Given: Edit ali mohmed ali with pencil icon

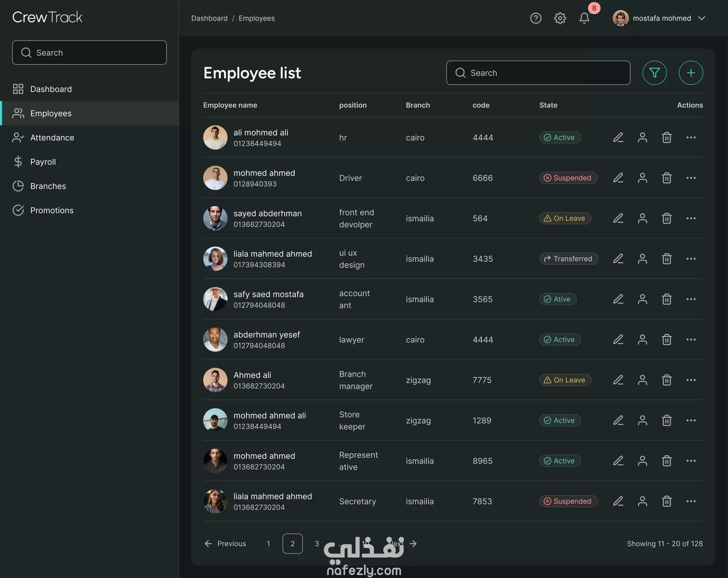Looking at the screenshot, I should pos(618,138).
